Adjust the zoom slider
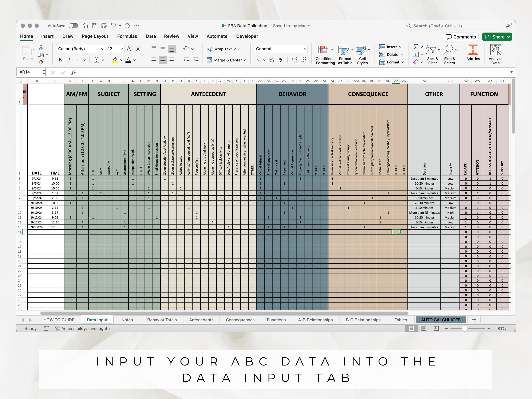Screen dimensions: 532x399 point(465,328)
